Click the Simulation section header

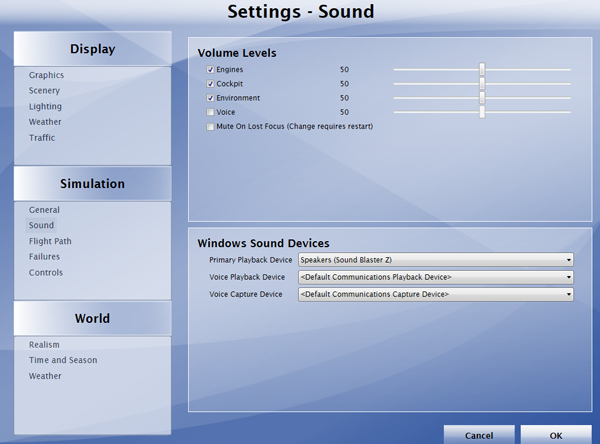click(x=93, y=184)
